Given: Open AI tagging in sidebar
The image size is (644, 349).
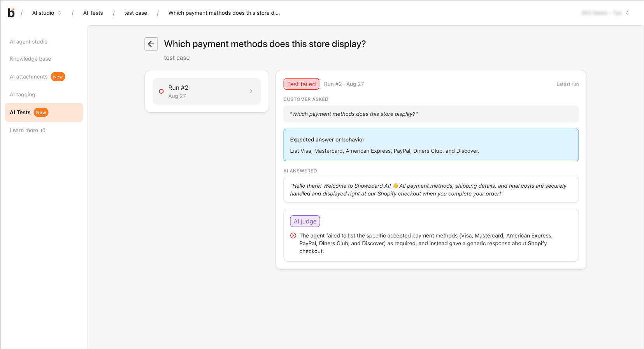Looking at the screenshot, I should click(23, 94).
